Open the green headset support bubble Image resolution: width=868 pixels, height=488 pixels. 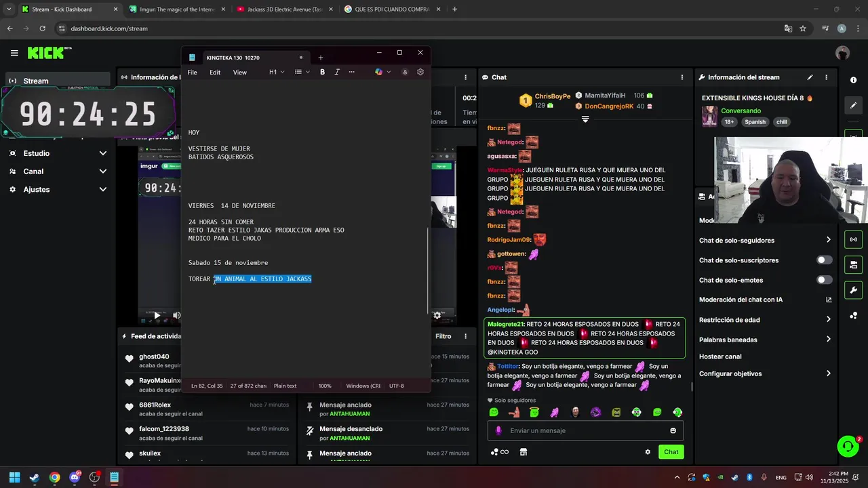848,446
